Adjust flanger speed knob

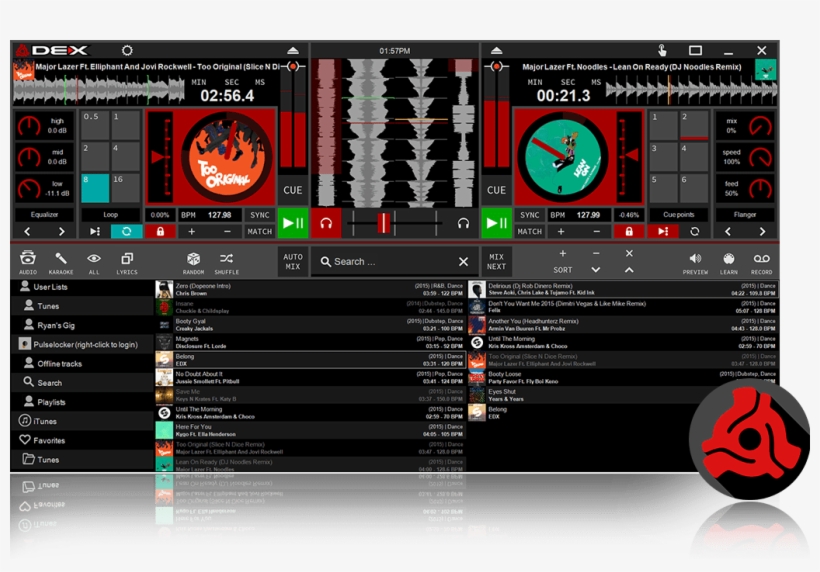click(x=760, y=157)
